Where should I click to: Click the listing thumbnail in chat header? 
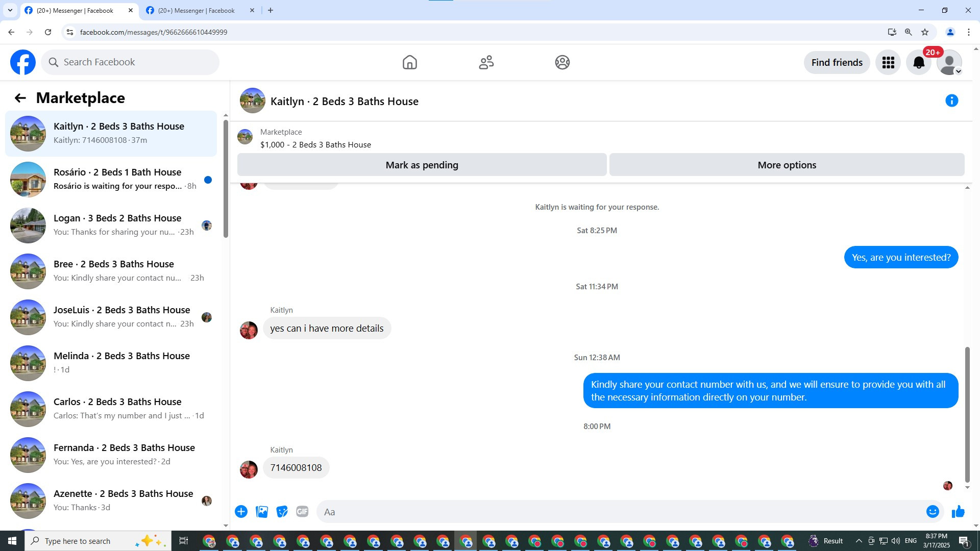tap(253, 101)
